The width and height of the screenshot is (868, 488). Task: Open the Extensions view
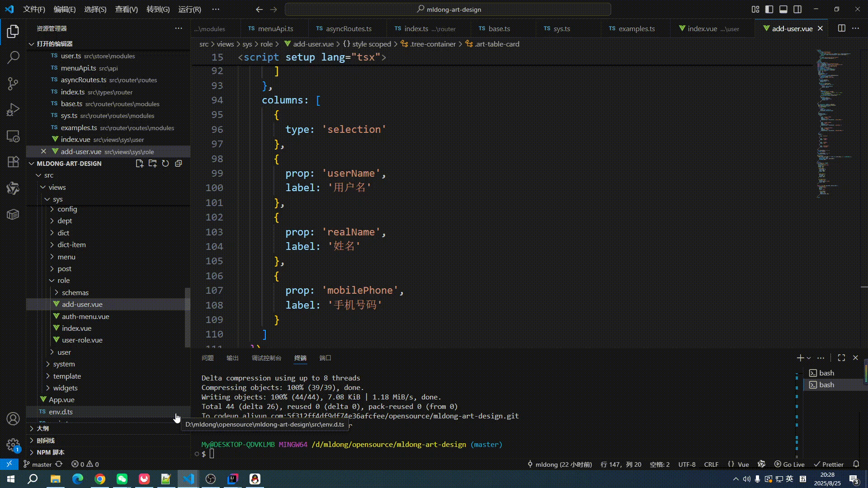[13, 162]
